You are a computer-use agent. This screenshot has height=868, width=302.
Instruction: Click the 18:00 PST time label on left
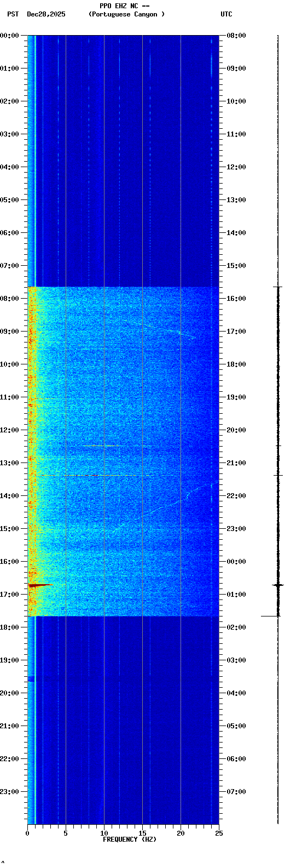[x=9, y=627]
